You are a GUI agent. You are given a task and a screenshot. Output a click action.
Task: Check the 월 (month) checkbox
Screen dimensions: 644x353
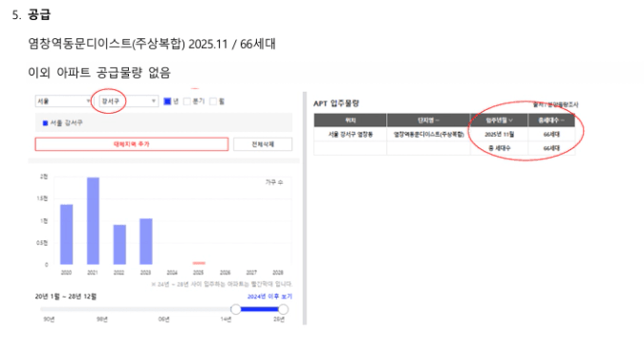(x=213, y=101)
